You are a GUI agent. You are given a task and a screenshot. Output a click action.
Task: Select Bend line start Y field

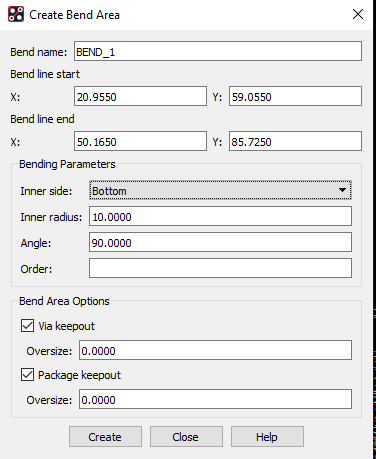coord(295,96)
